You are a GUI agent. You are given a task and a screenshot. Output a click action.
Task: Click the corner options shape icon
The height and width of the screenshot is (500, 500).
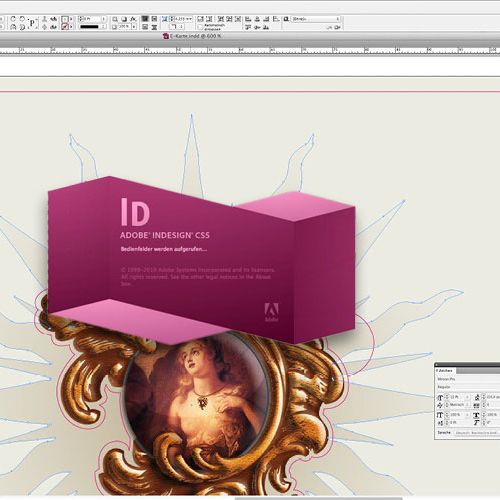(173, 26)
